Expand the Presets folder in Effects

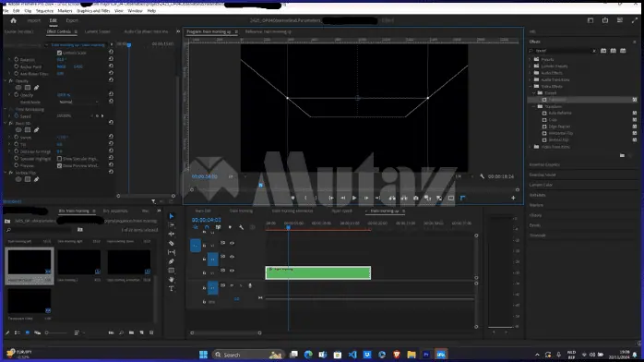[531, 60]
